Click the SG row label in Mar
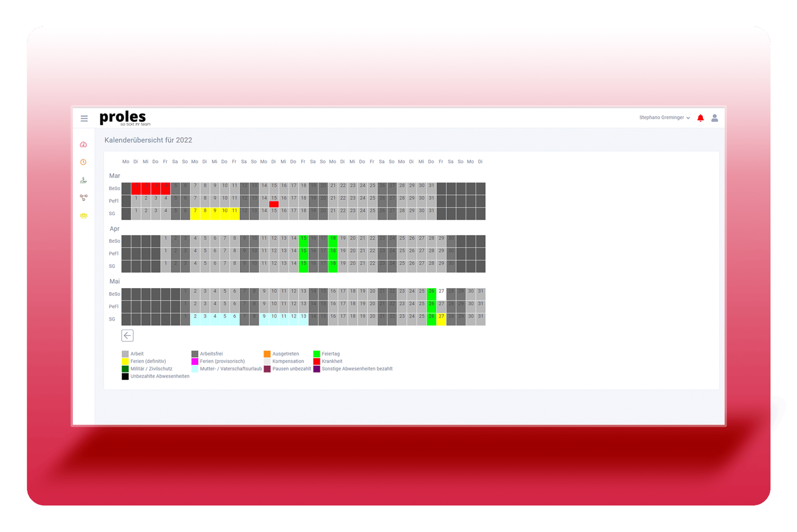797x532 pixels. coord(112,214)
